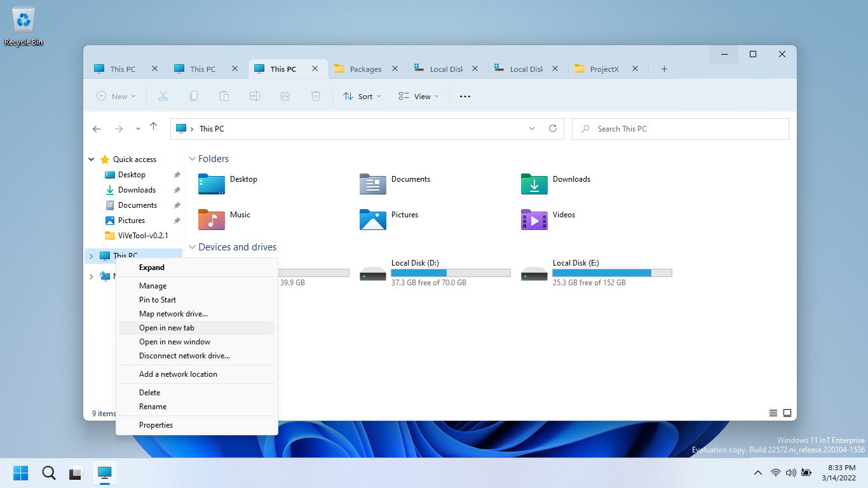Choose Open in new tab

197,328
